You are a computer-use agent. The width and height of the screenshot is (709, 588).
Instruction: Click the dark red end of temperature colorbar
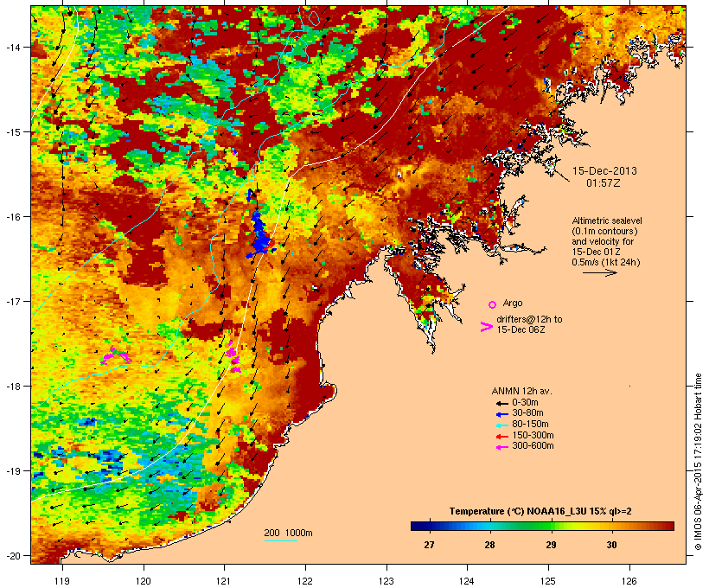(668, 526)
